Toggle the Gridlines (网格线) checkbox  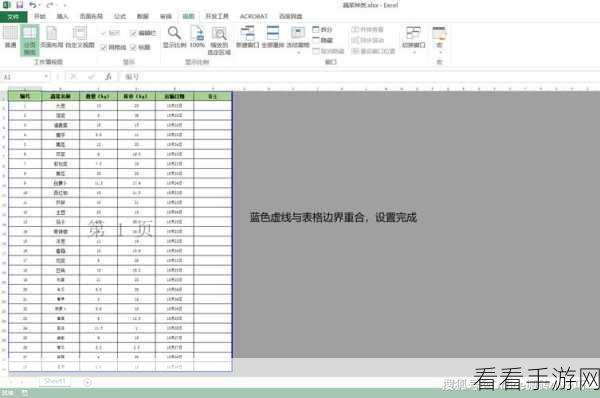click(x=113, y=47)
